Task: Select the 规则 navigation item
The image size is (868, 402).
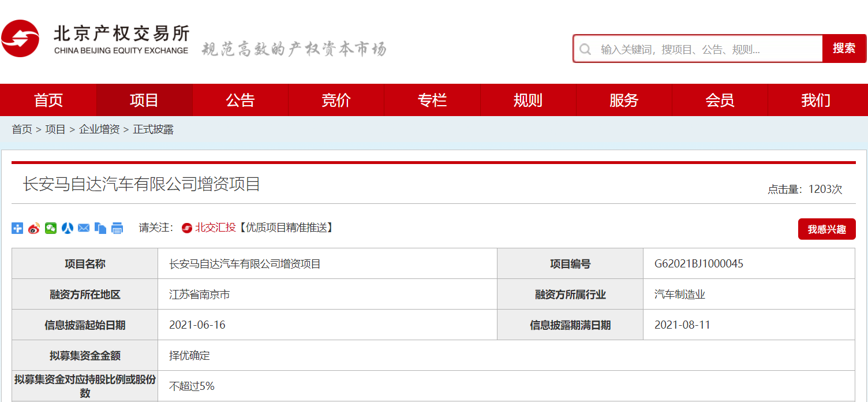Action: coord(527,100)
